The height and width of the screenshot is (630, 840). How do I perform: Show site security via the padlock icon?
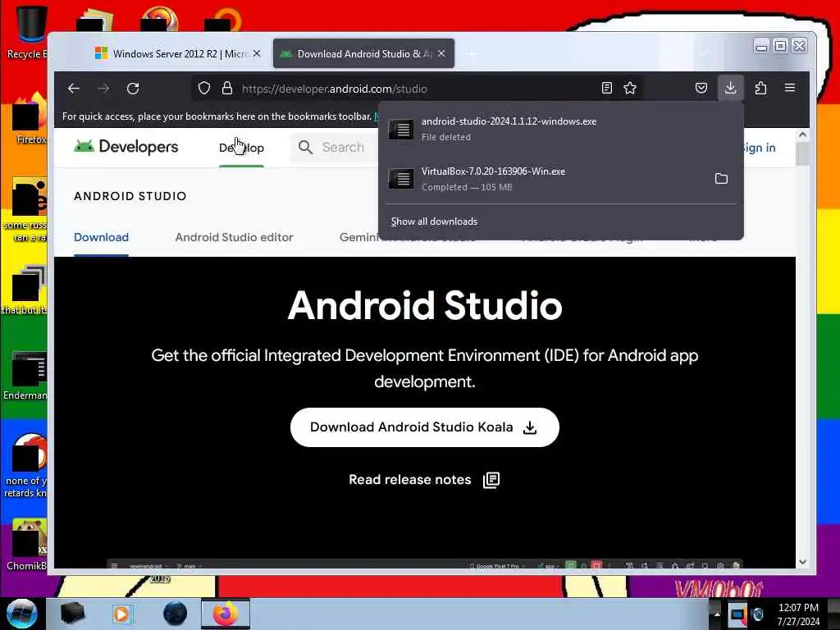pyautogui.click(x=227, y=89)
